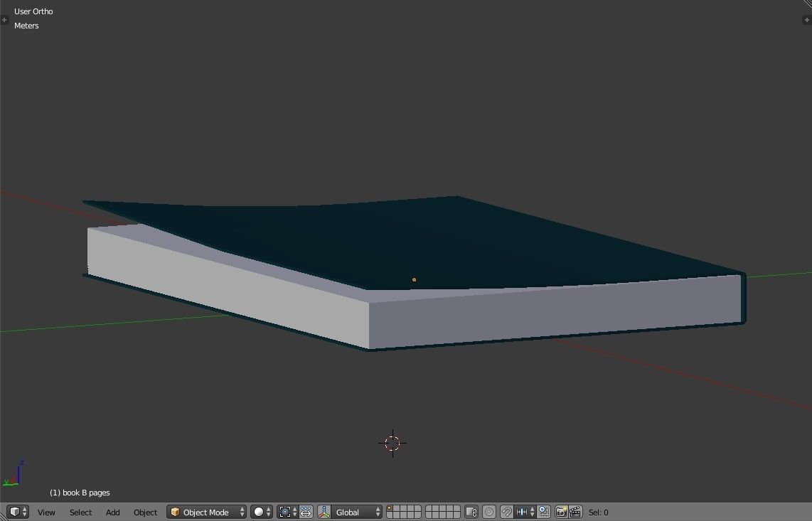Open the Add menu
The image size is (812, 521).
pos(112,512)
